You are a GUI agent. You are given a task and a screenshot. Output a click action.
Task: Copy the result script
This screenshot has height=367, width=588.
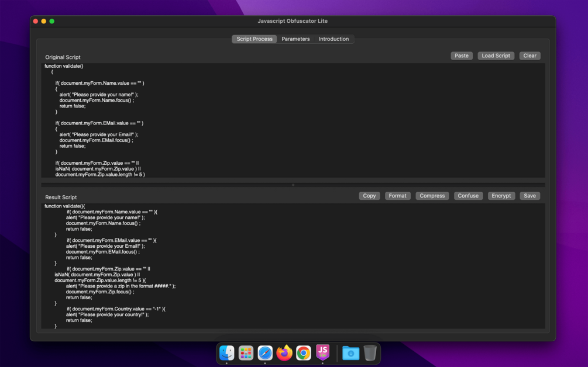pyautogui.click(x=369, y=196)
